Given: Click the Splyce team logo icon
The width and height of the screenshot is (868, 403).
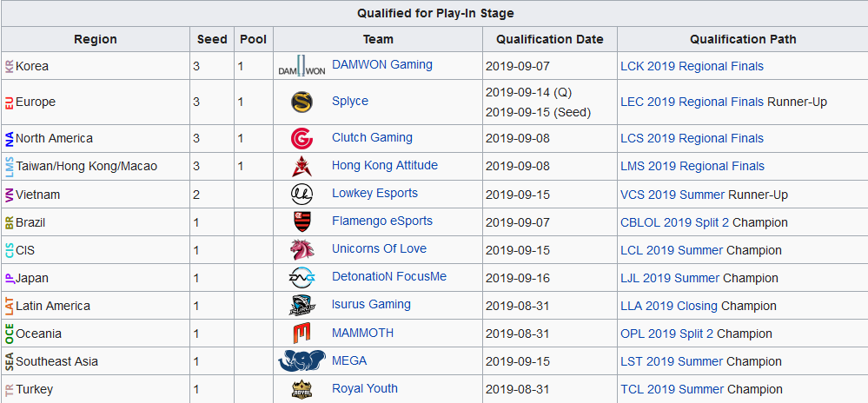Looking at the screenshot, I should tap(301, 102).
